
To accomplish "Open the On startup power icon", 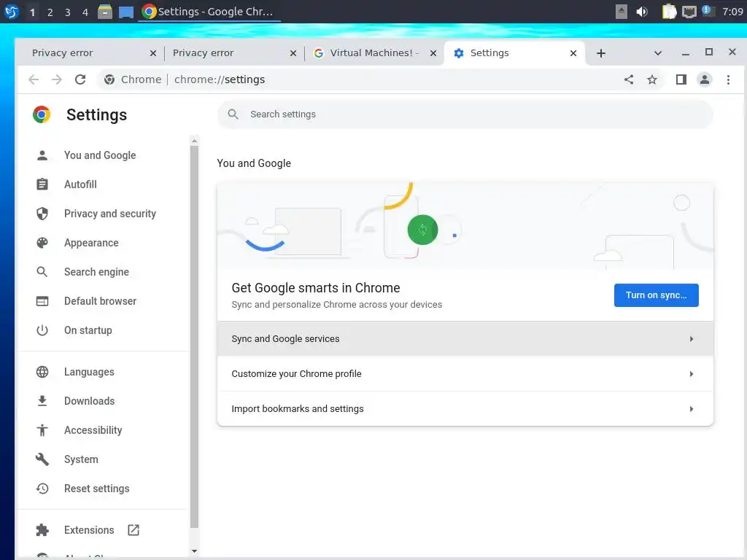I will (42, 330).
